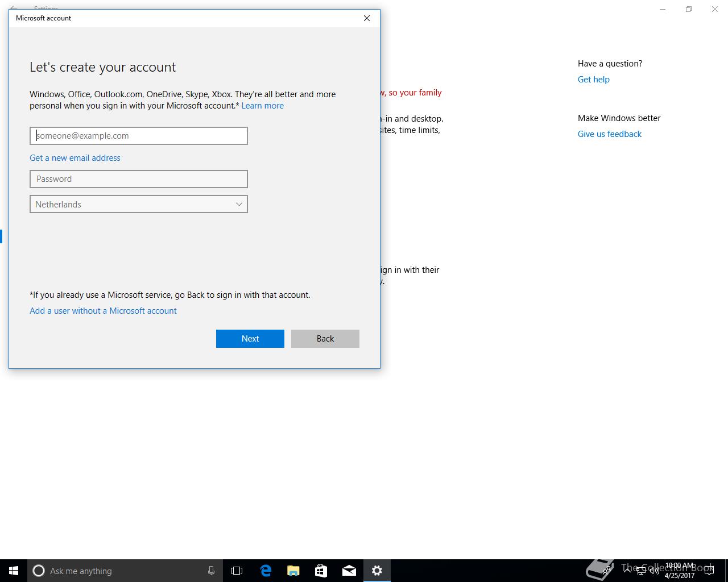Close the Microsoft account dialog
Screen dimensions: 728x582
click(x=367, y=18)
